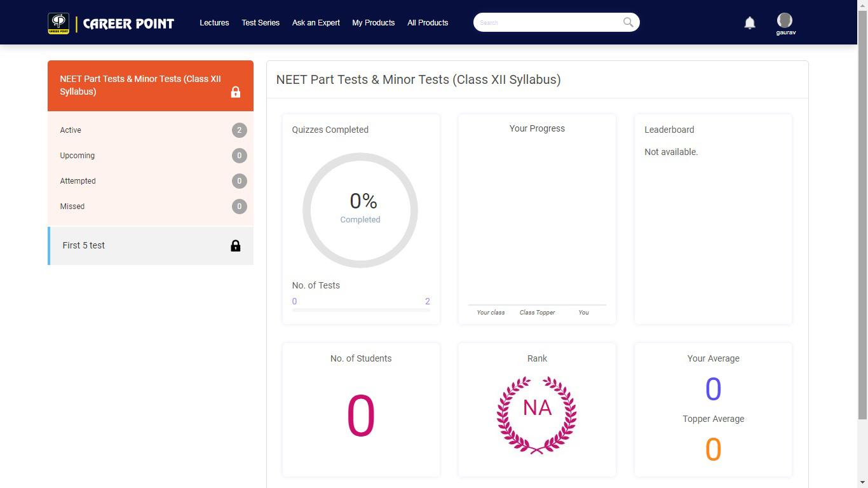Screen dimensions: 868x488
Task: Click orange NEET Part Tests sidebar header
Action: pos(151,86)
